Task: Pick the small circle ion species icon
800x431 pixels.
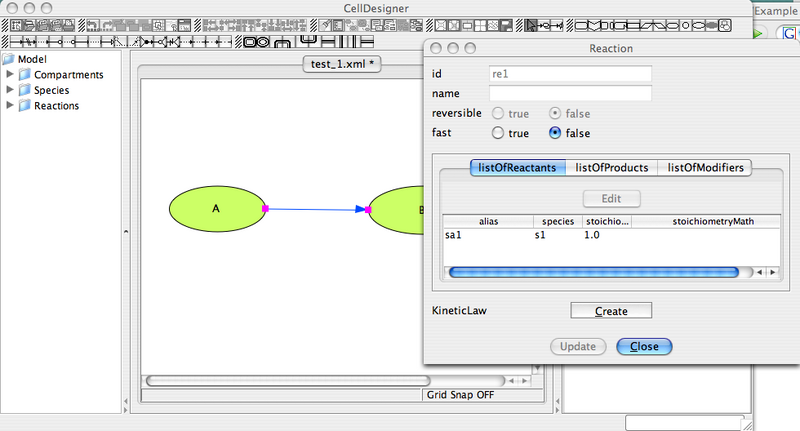Action: (x=686, y=25)
